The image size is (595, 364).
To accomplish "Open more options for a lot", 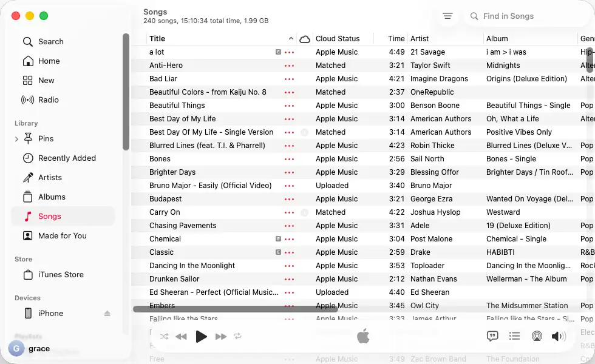I will [x=289, y=52].
